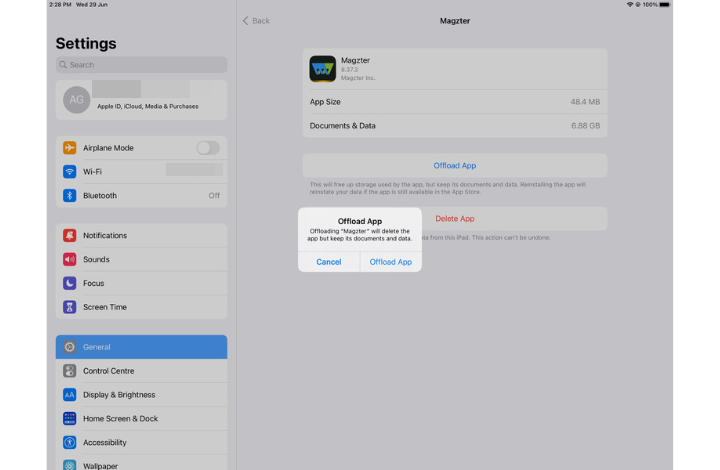720x470 pixels.
Task: Click the Wi-Fi icon in sidebar
Action: pyautogui.click(x=69, y=172)
